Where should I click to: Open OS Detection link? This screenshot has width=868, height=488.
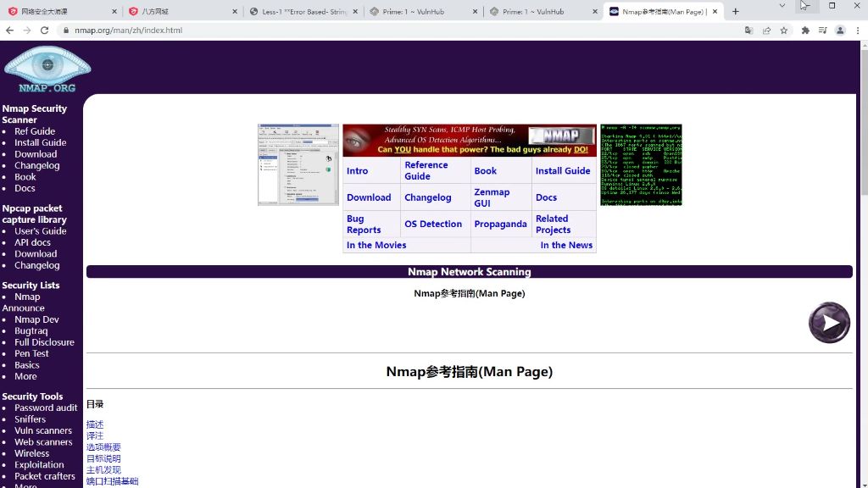433,224
